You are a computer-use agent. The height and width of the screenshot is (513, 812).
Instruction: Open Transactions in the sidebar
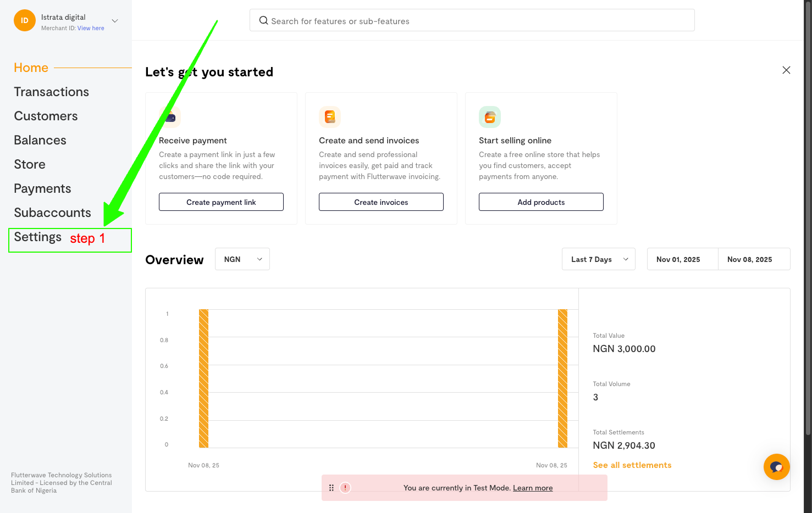pos(52,92)
